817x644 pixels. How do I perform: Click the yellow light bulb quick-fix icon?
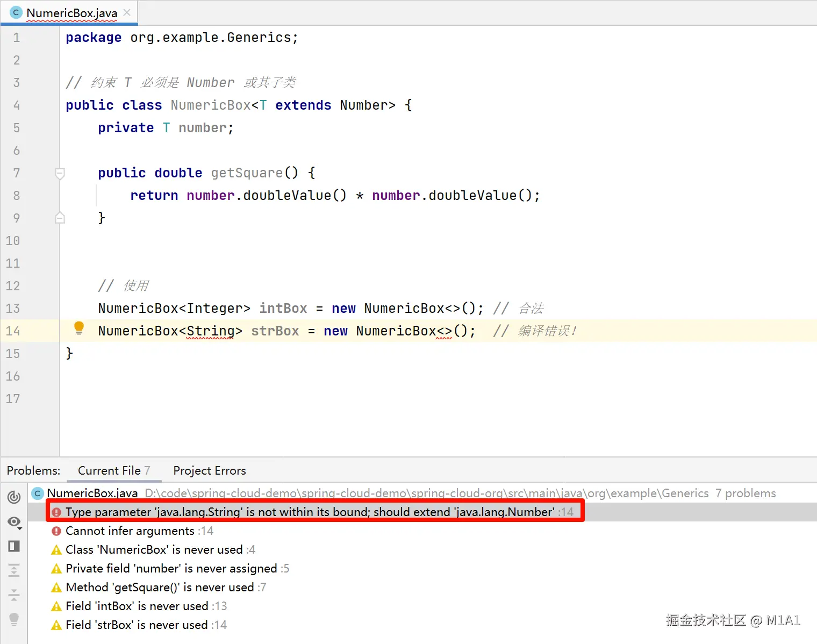[x=79, y=328]
